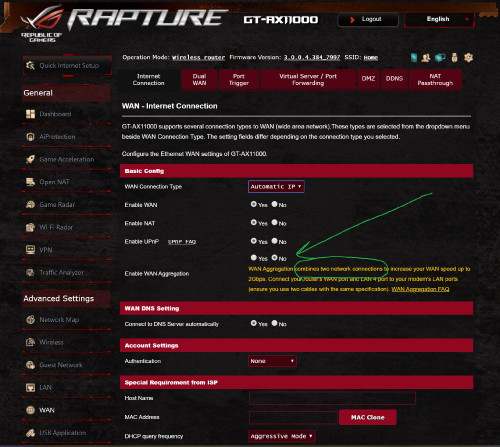Open the Dashboard icon in sidebar
The height and width of the screenshot is (447, 500).
click(x=30, y=114)
